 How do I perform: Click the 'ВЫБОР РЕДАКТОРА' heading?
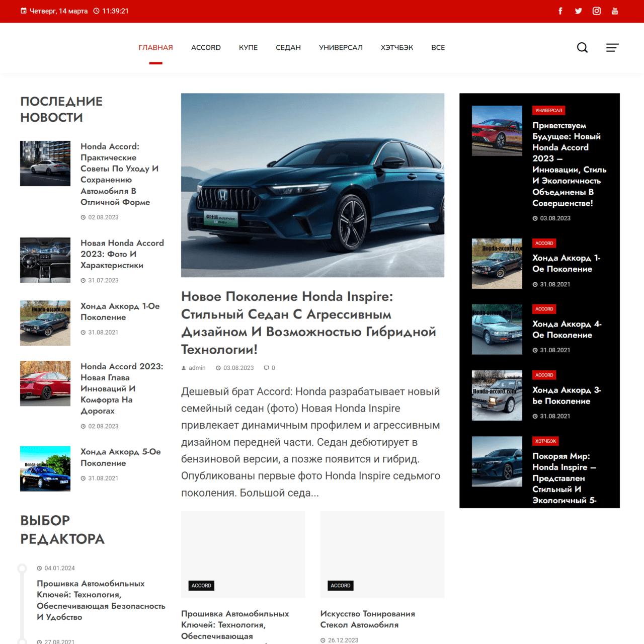(x=62, y=530)
